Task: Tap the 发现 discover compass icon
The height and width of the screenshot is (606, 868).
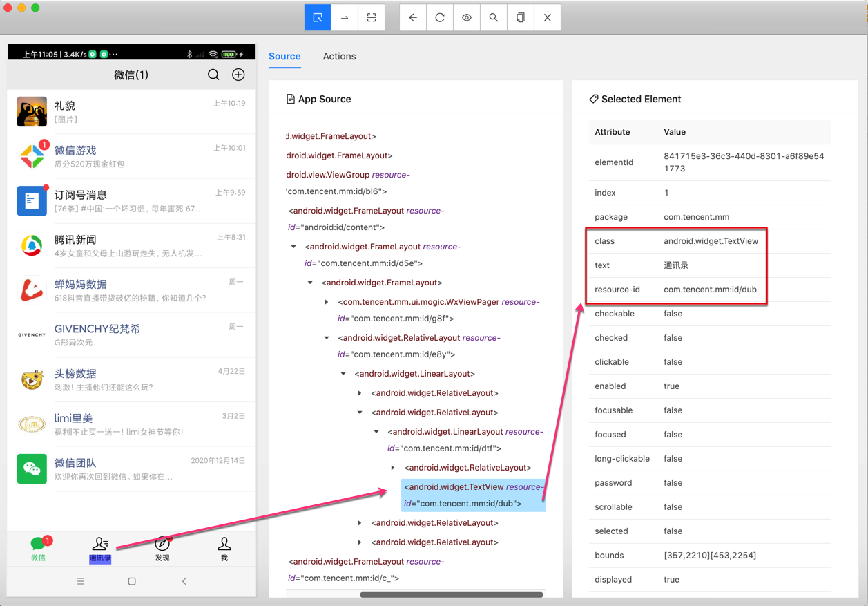Action: [x=162, y=544]
